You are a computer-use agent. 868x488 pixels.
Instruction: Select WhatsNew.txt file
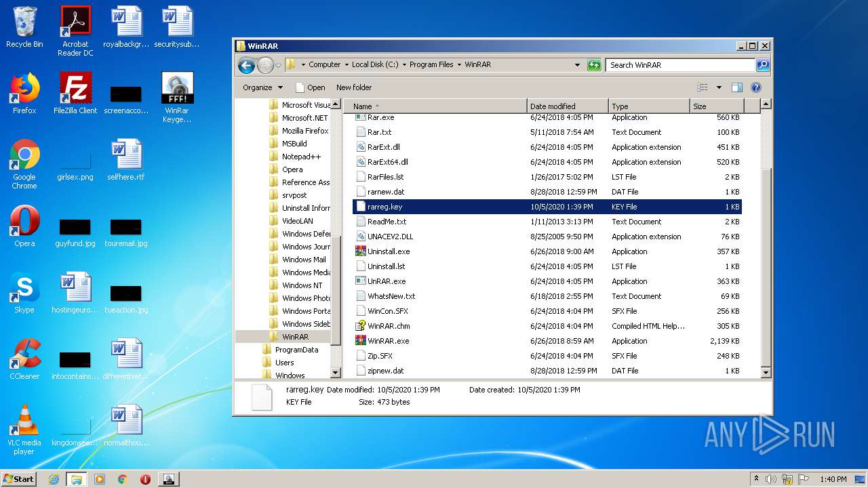[x=391, y=296]
